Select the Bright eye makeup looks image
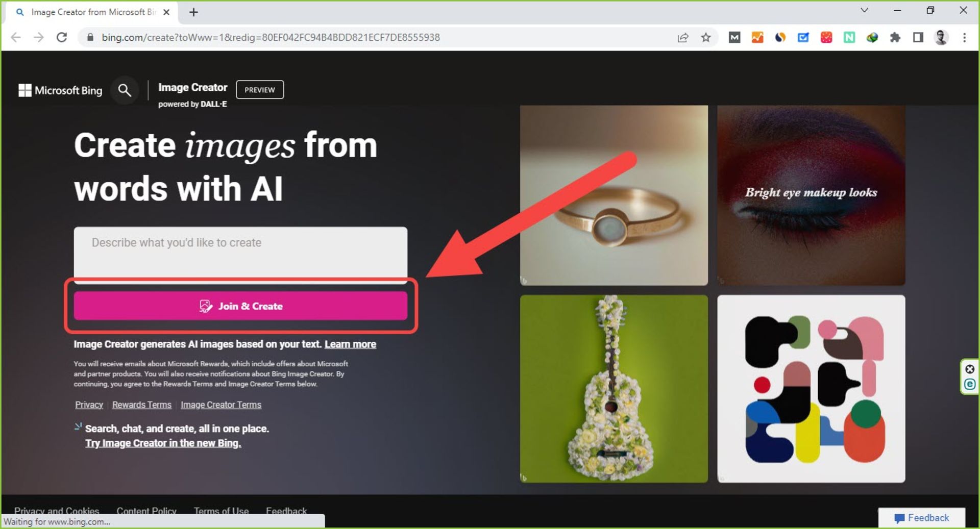 coord(811,195)
